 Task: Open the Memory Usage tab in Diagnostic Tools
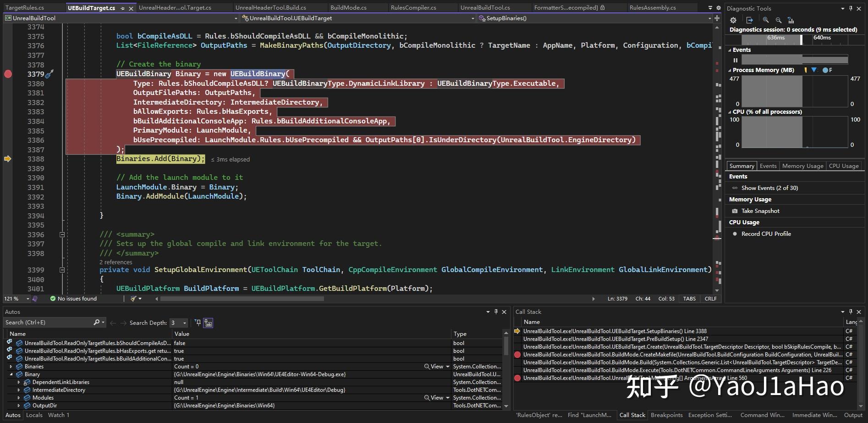coord(802,166)
